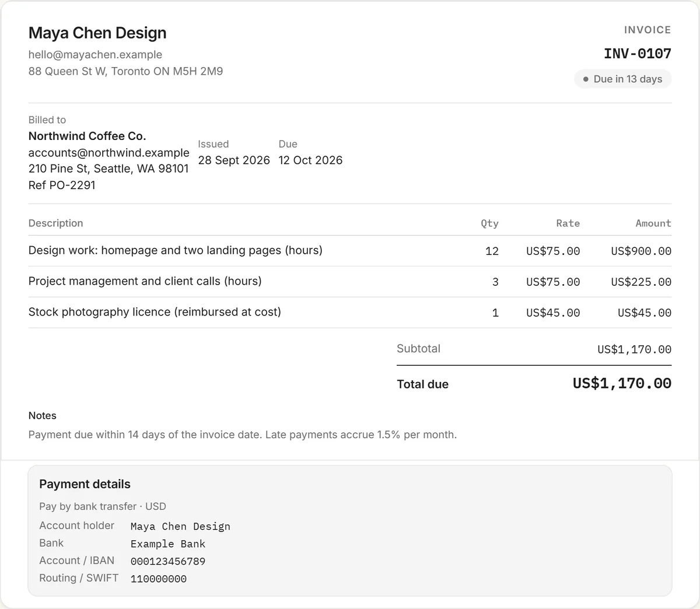
Task: Click the Description column header
Action: (55, 223)
